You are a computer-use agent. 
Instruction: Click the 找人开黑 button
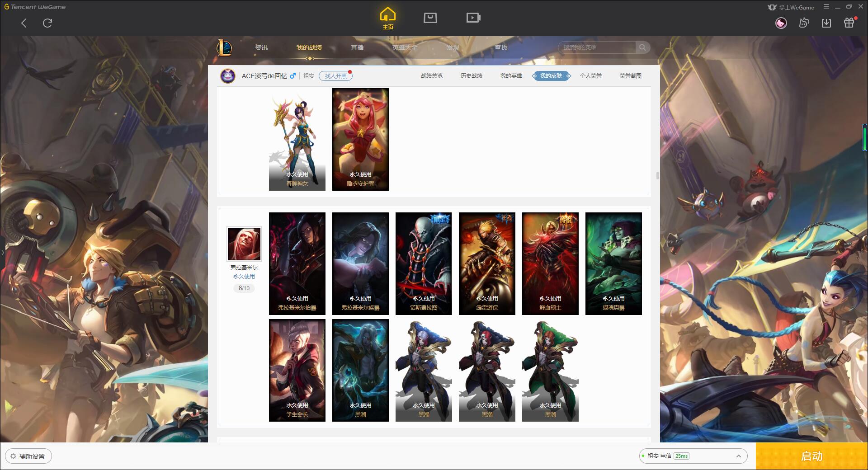click(335, 76)
